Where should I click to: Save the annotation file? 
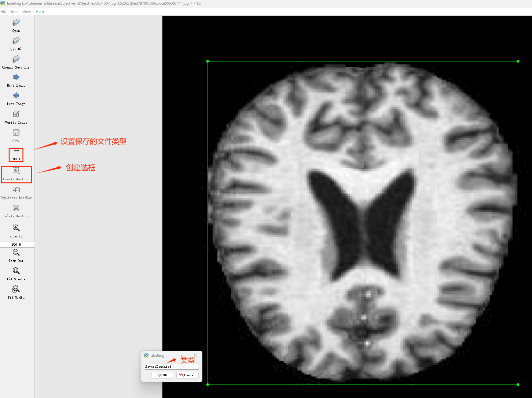point(16,136)
